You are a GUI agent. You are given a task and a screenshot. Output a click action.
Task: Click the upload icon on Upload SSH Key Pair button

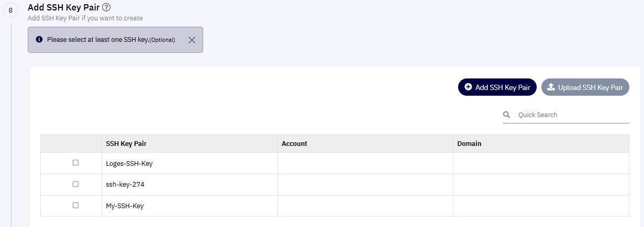click(551, 87)
